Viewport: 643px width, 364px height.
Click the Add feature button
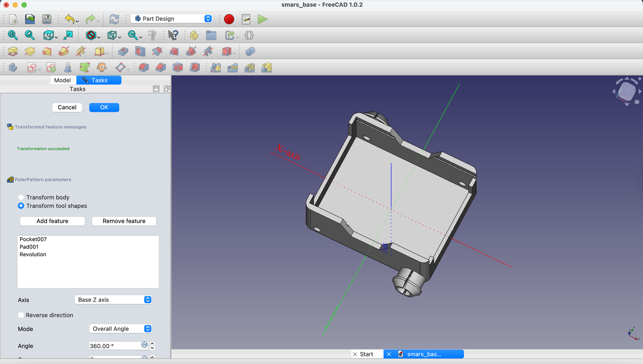point(52,221)
